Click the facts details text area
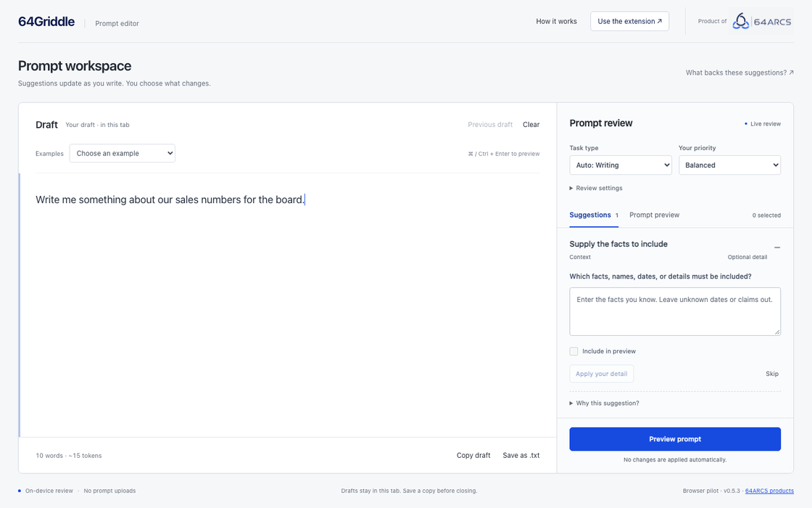 [x=675, y=311]
